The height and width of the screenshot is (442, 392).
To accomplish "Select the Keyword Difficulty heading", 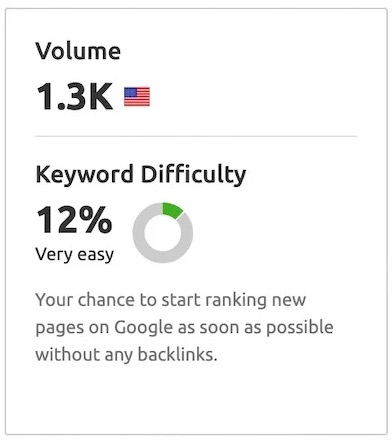I will [x=141, y=175].
